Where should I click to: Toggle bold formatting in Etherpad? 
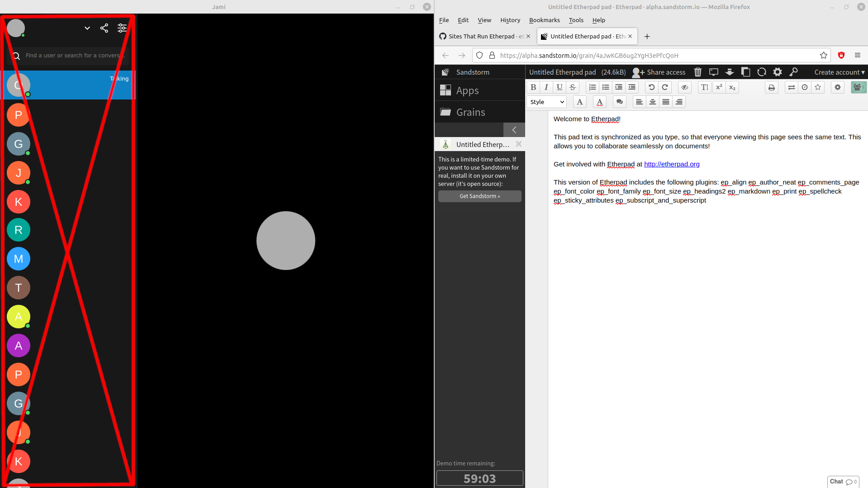point(533,87)
